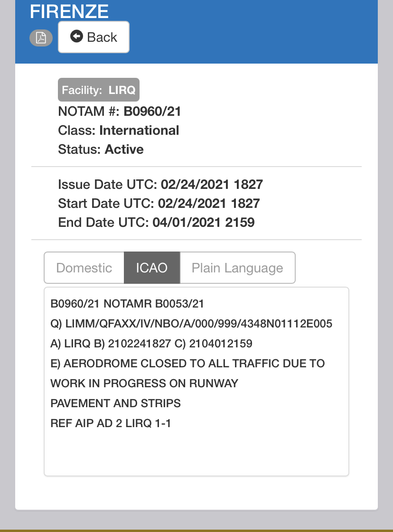Click the Facility LIRQ badge
The image size is (393, 532).
point(99,90)
